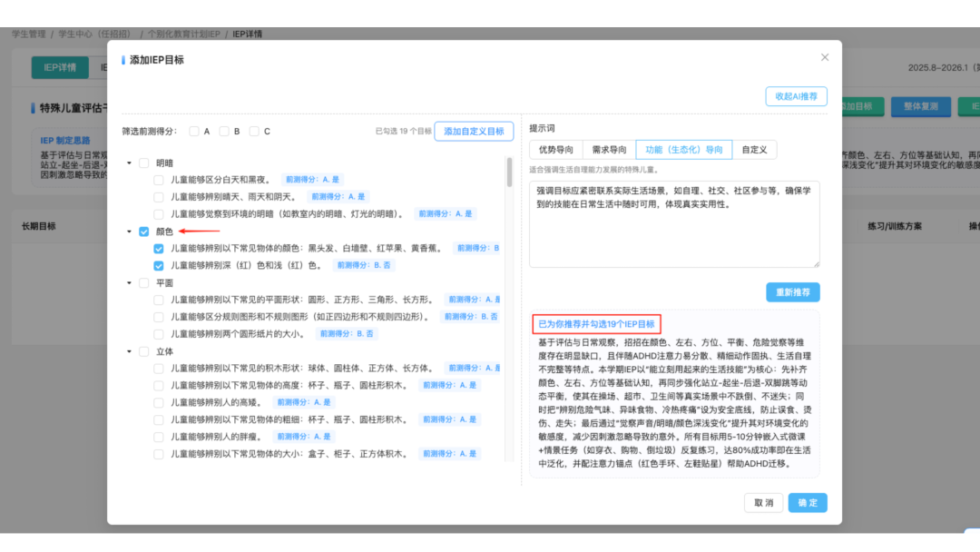980x552 pixels.
Task: Click 整体复测 button in background page
Action: point(921,106)
